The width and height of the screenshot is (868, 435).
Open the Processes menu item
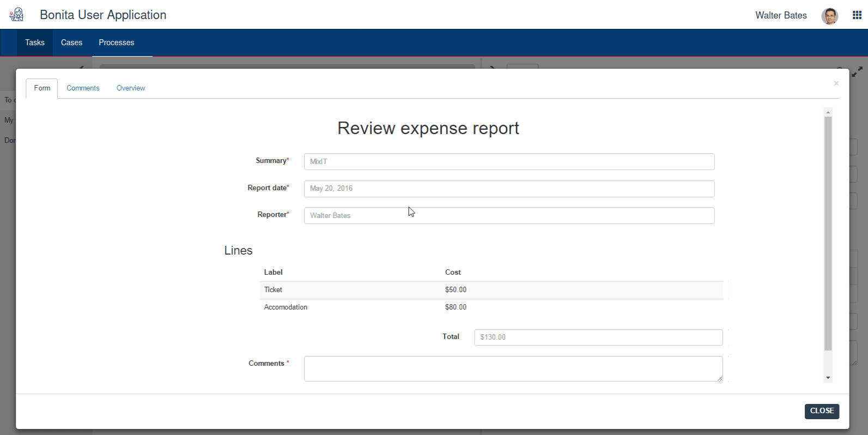(116, 43)
